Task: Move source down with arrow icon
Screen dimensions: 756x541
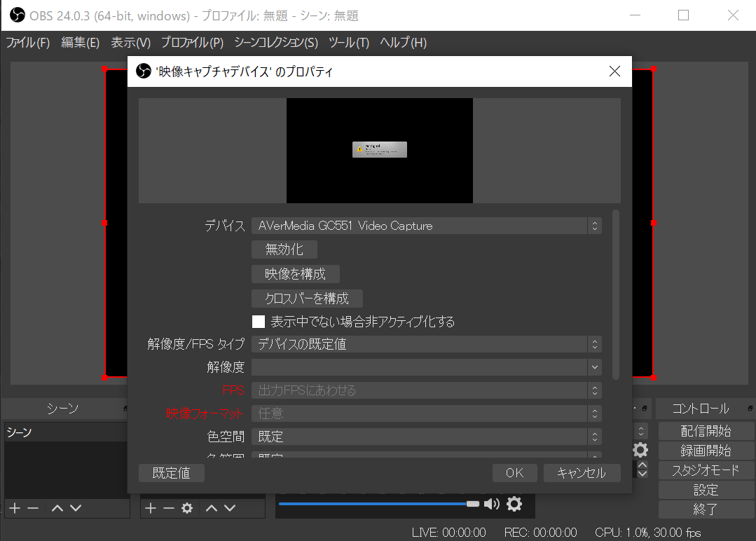Action: [230, 508]
